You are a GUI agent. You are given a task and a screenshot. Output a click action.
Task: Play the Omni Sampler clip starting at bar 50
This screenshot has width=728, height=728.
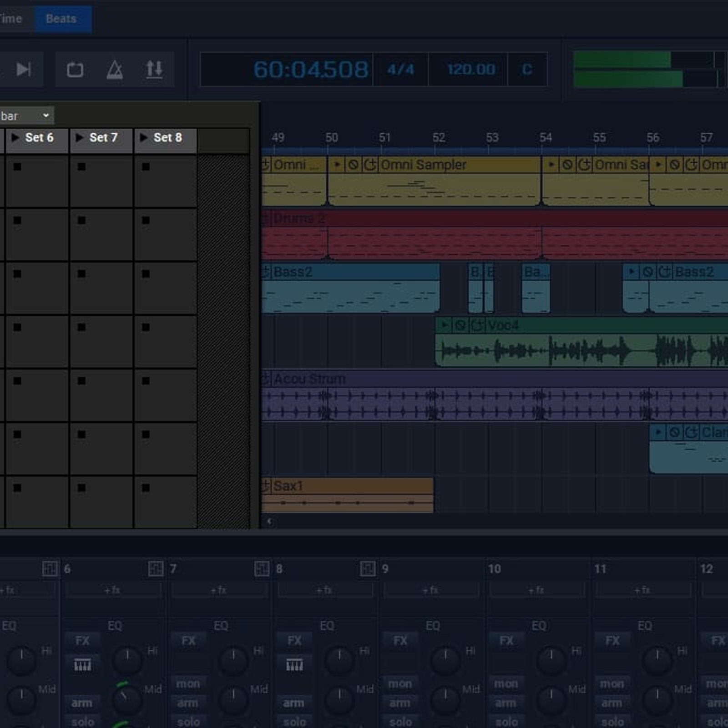pyautogui.click(x=337, y=164)
